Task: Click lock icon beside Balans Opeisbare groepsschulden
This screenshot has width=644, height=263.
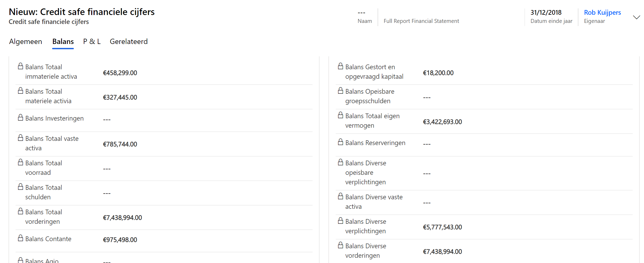Action: point(341,91)
